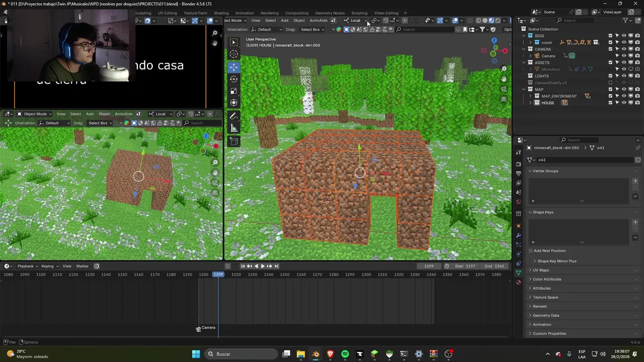Screen dimensions: 644x362
Task: Activate the Select Box tool icon
Action: click(x=234, y=43)
